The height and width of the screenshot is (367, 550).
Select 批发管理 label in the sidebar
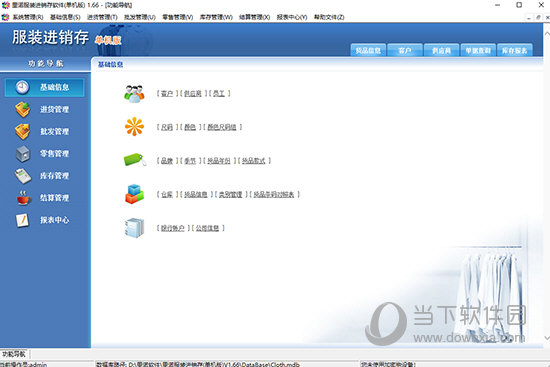coord(54,132)
